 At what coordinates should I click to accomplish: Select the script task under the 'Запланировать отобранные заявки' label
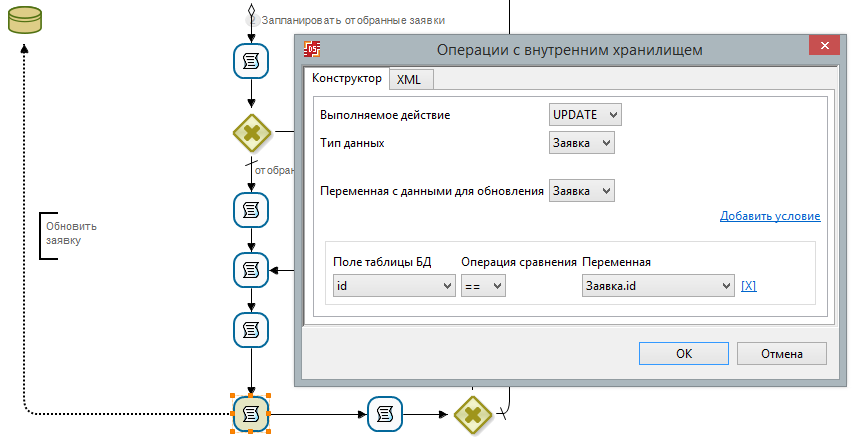[x=251, y=62]
